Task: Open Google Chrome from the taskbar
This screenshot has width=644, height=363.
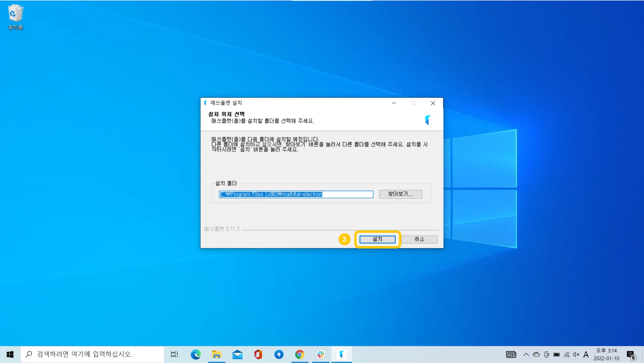Action: pyautogui.click(x=300, y=355)
